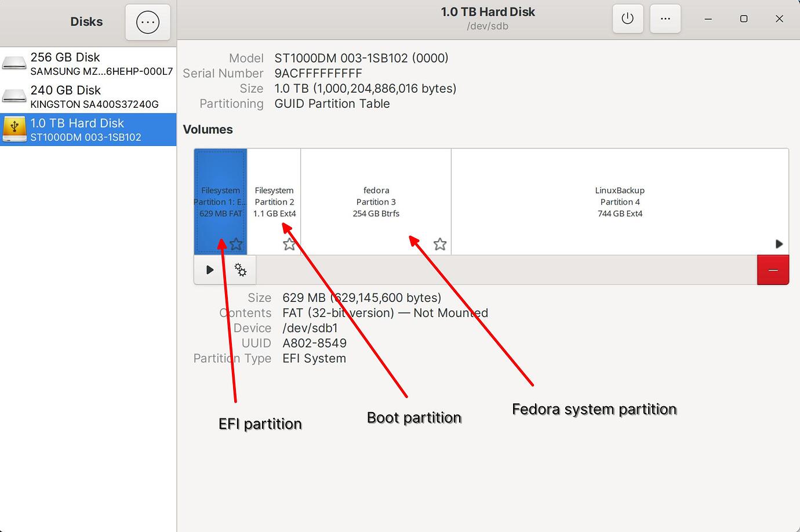
Task: Open the drive options menu in the titlebar
Action: [x=665, y=19]
